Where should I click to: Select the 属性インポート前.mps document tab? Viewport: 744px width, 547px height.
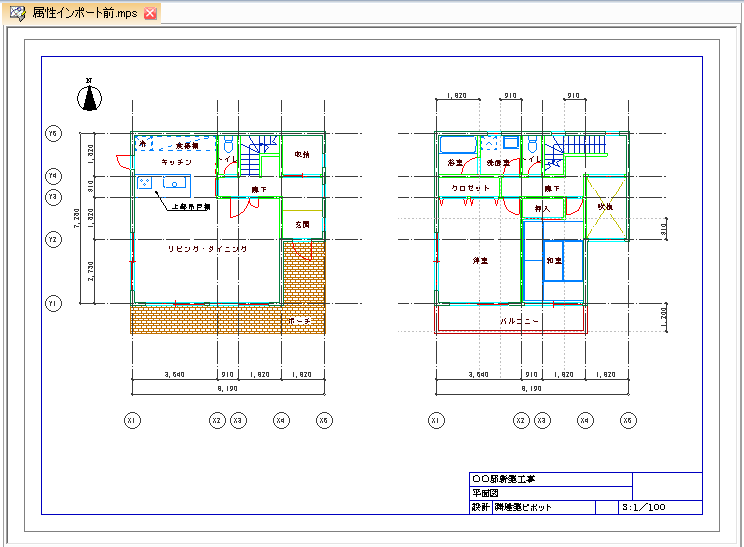pos(82,13)
